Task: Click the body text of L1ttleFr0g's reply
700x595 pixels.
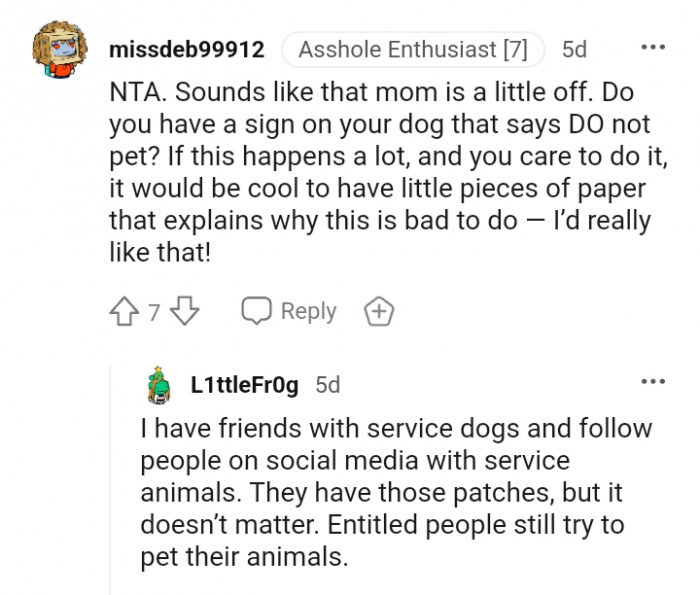Action: pyautogui.click(x=395, y=492)
